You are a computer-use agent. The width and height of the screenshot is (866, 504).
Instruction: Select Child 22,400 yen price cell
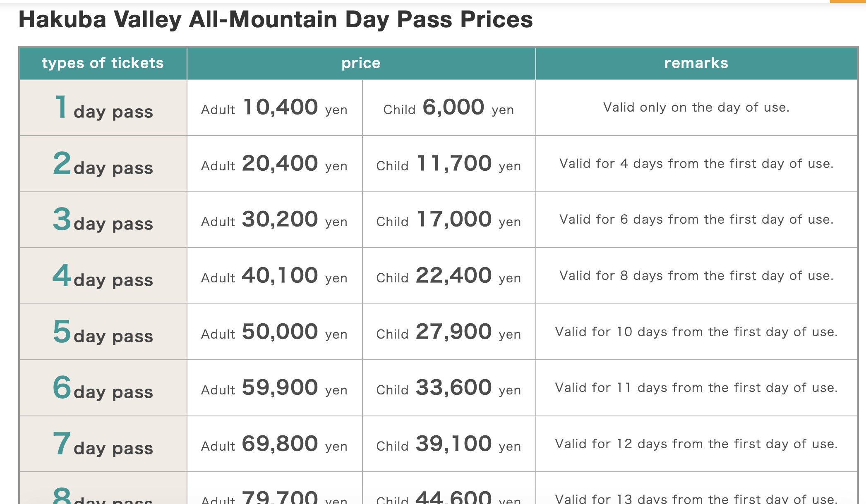(449, 276)
